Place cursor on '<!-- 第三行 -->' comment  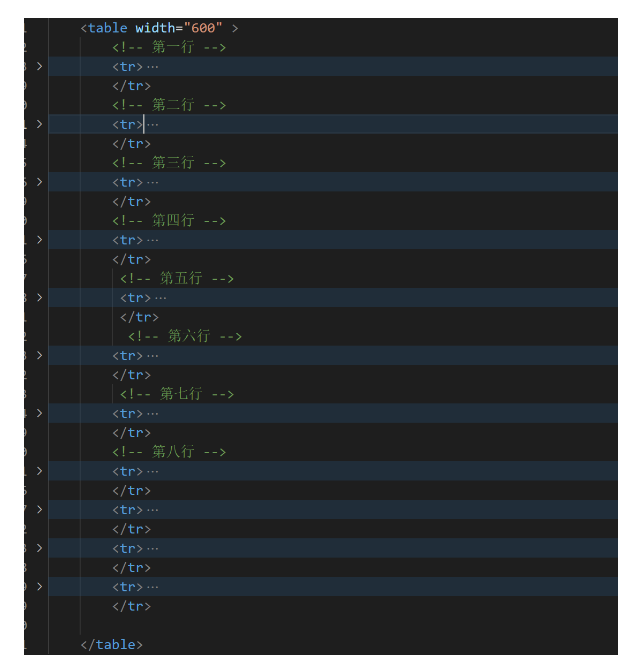[x=169, y=163]
